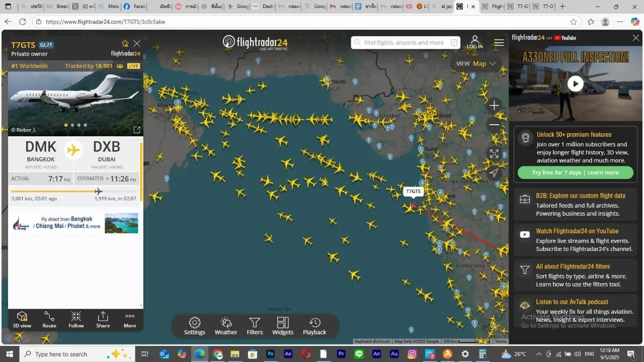Switch to the Facebook browser tab
The width and height of the screenshot is (644, 362).
pos(134,7)
